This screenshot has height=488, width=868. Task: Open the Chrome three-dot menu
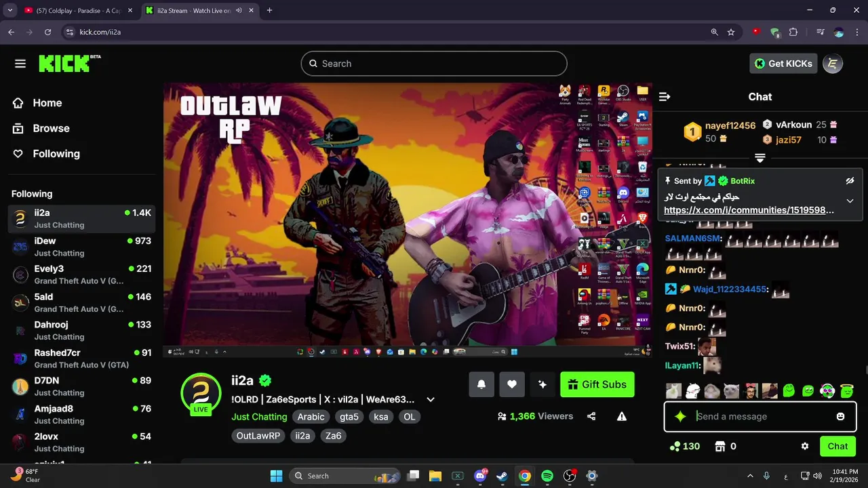click(857, 32)
